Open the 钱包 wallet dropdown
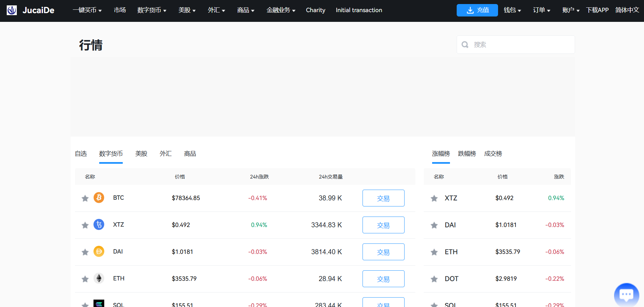This screenshot has width=644, height=307. [512, 10]
